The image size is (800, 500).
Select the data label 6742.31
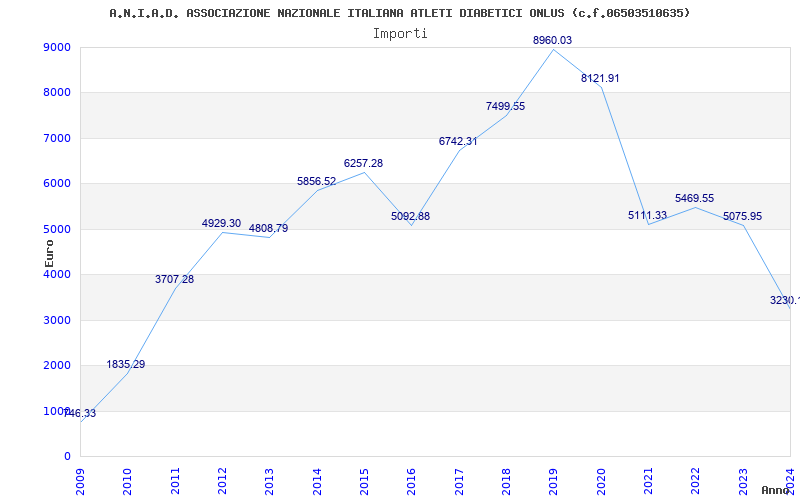click(x=458, y=141)
